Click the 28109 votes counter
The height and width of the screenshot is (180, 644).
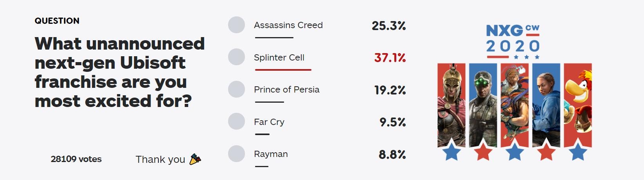click(x=76, y=159)
